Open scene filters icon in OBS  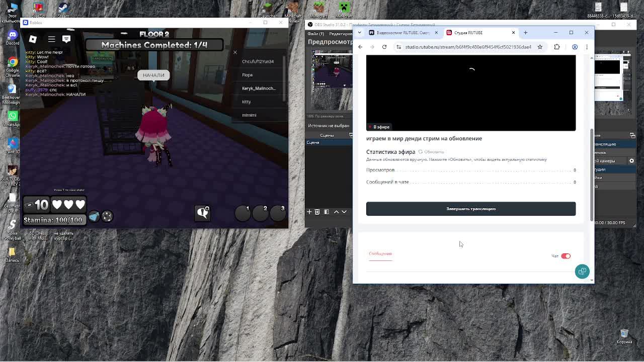click(x=327, y=212)
